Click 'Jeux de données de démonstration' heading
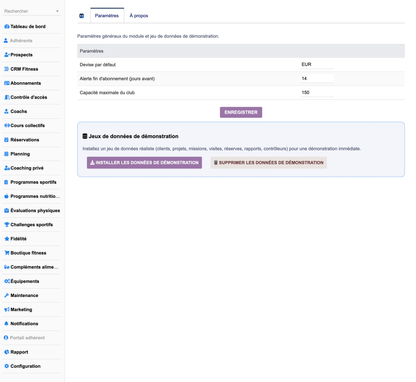Screen dimensions: 416x382 coord(133,136)
